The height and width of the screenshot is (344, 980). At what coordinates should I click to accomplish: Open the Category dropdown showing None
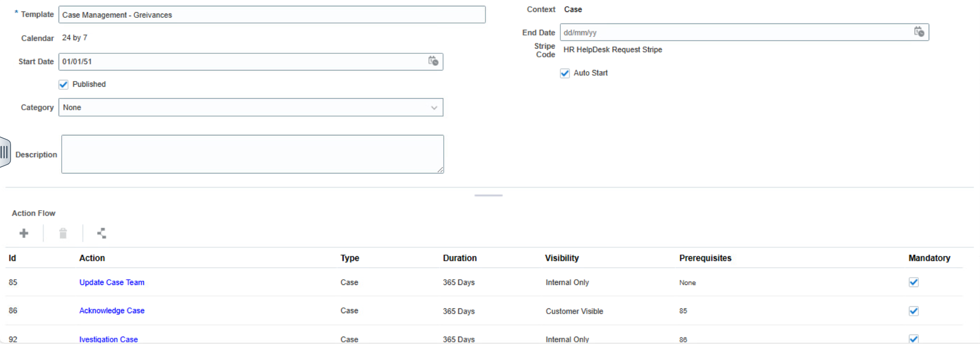(x=251, y=107)
